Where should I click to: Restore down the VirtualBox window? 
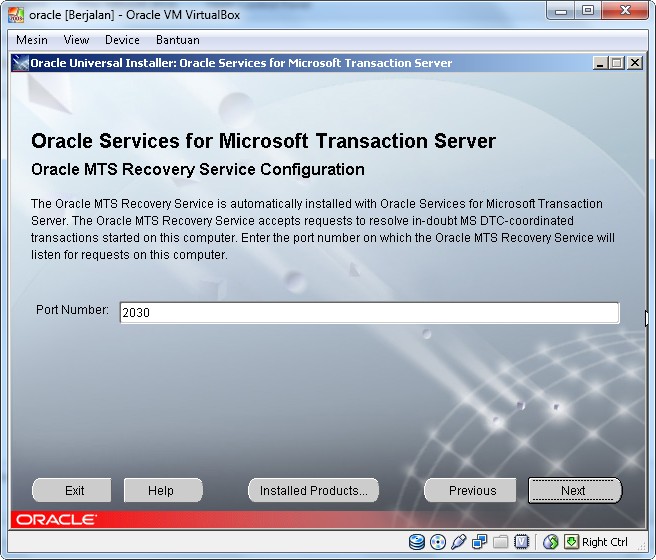[588, 11]
